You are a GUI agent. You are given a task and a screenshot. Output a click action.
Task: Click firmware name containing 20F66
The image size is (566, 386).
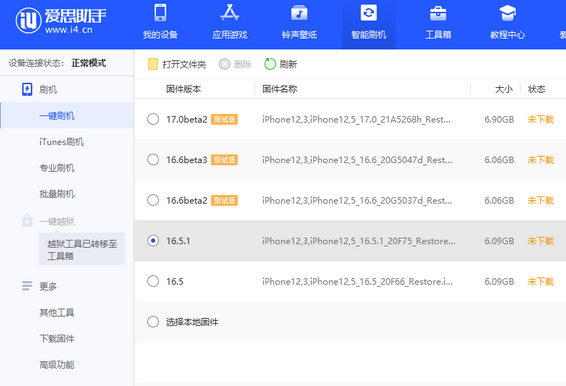coord(357,281)
